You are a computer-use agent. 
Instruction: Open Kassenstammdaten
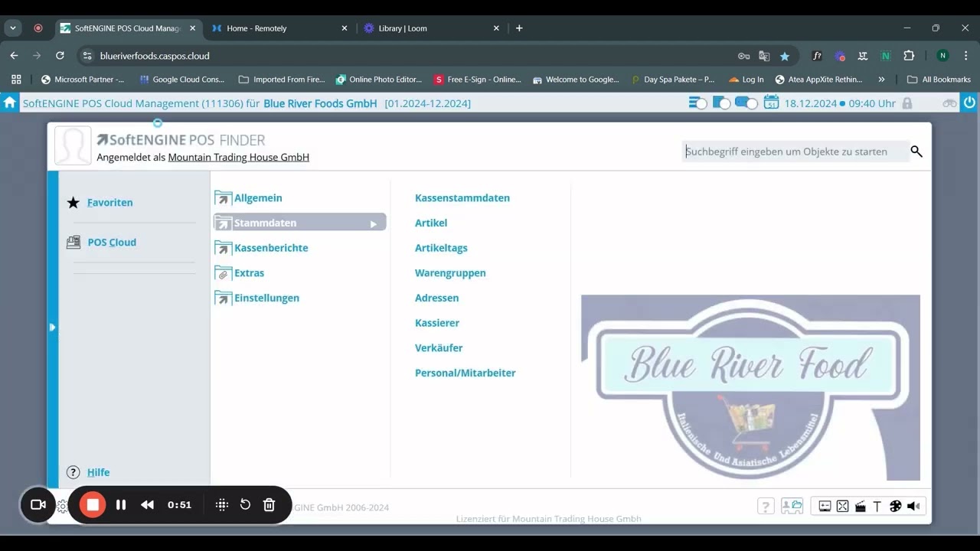pyautogui.click(x=462, y=197)
